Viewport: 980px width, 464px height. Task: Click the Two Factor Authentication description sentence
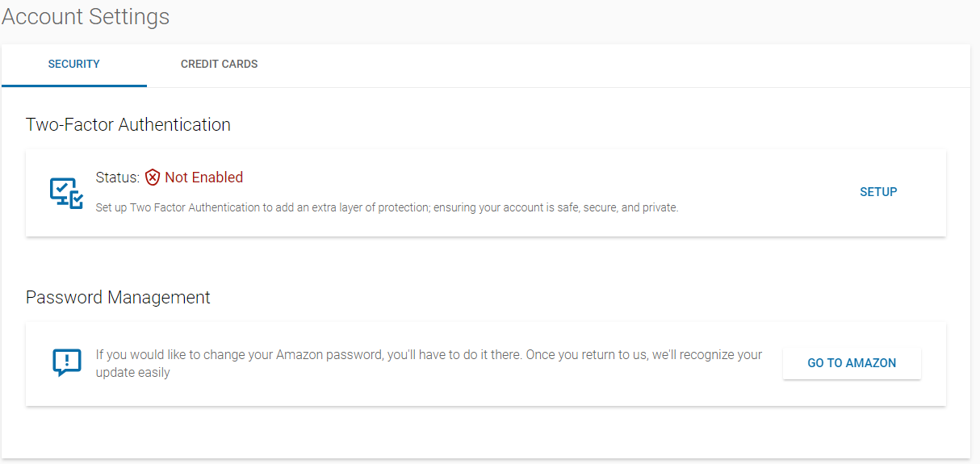387,207
